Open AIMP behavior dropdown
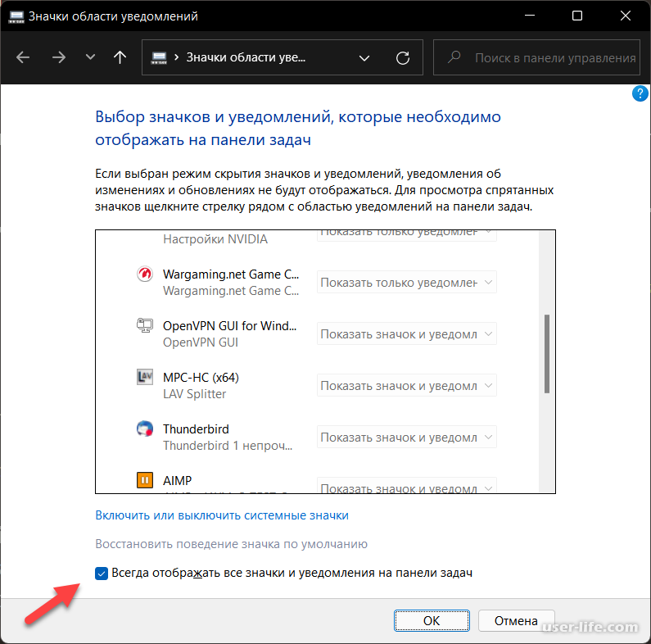Screen dimensions: 651x644 (407, 485)
